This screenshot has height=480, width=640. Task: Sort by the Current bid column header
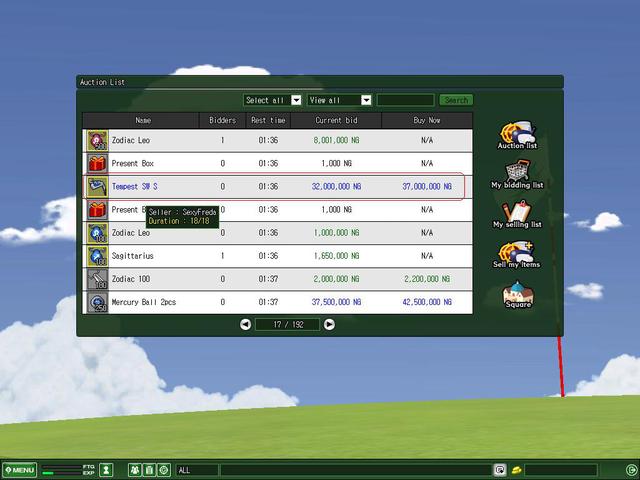click(336, 120)
